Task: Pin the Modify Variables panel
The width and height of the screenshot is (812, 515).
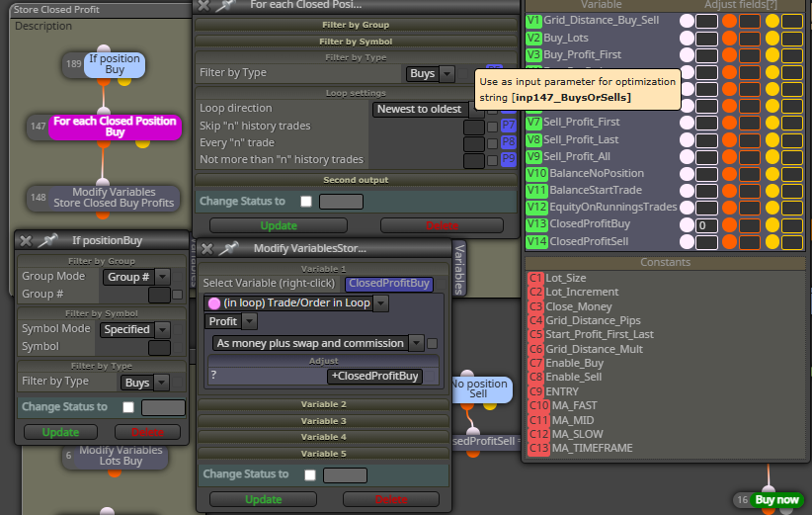Action: tap(228, 249)
